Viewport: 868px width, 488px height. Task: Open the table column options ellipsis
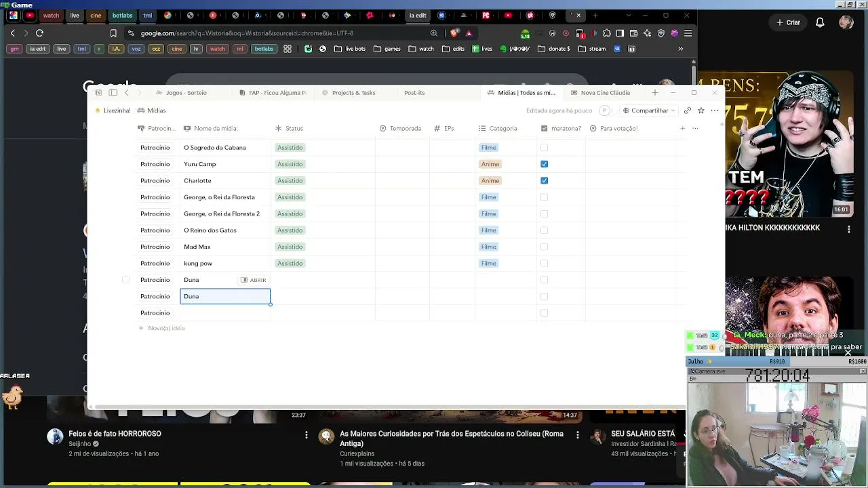[694, 128]
